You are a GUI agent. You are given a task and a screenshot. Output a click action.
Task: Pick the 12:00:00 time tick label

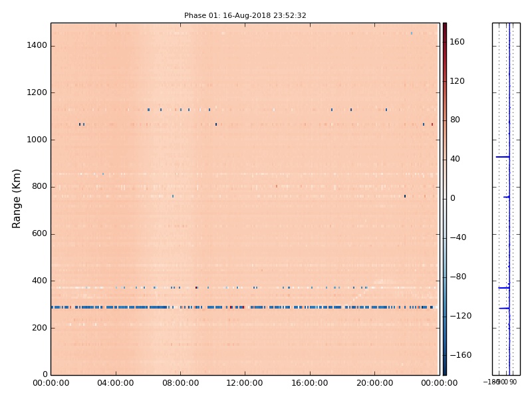pos(245,383)
